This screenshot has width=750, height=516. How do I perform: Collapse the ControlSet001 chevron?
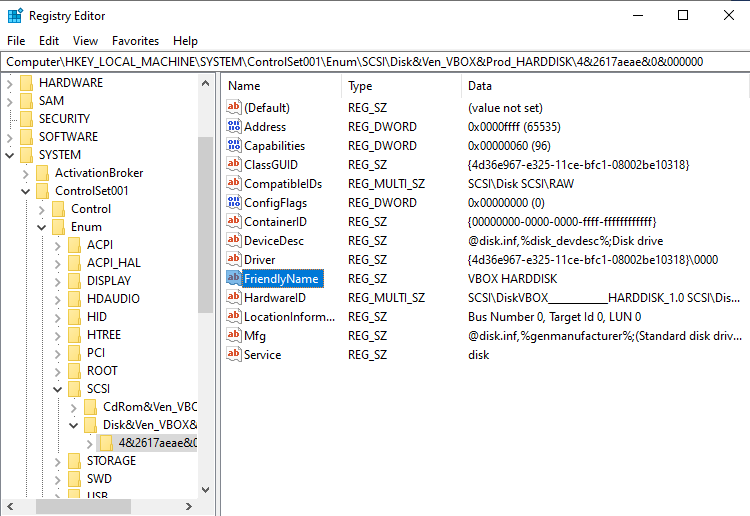click(x=25, y=191)
